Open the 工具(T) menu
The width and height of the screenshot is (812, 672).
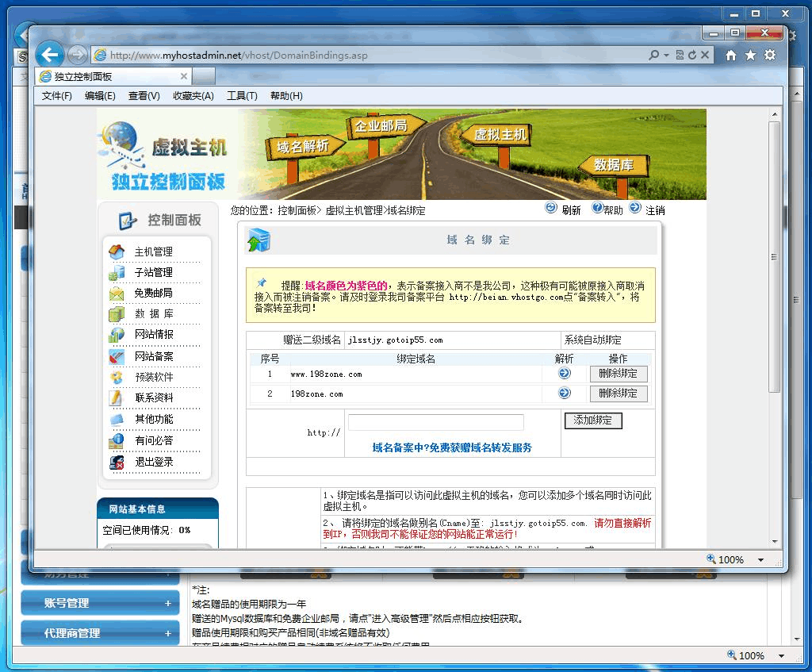pos(242,95)
